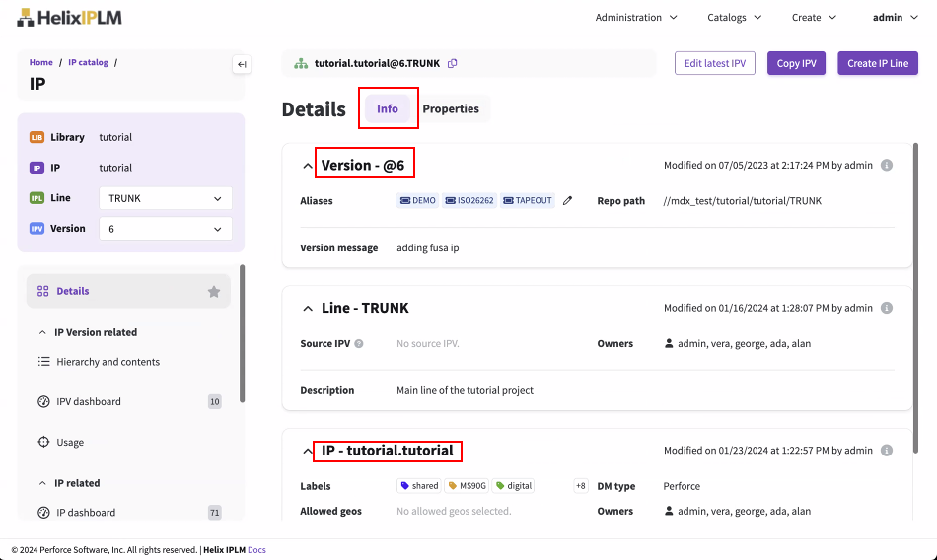
Task: Click the star icon beside Details
Action: coord(214,292)
